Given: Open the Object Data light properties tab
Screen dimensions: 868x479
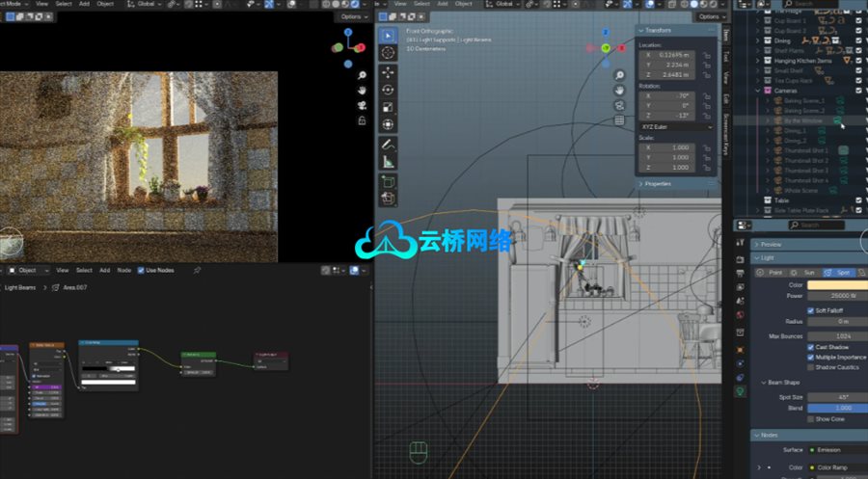Looking at the screenshot, I should click(740, 392).
